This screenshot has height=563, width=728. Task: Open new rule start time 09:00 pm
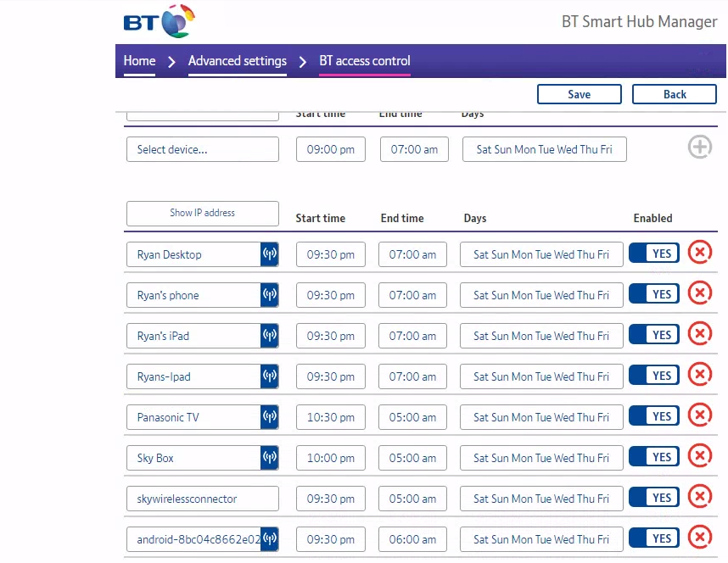[x=331, y=149]
